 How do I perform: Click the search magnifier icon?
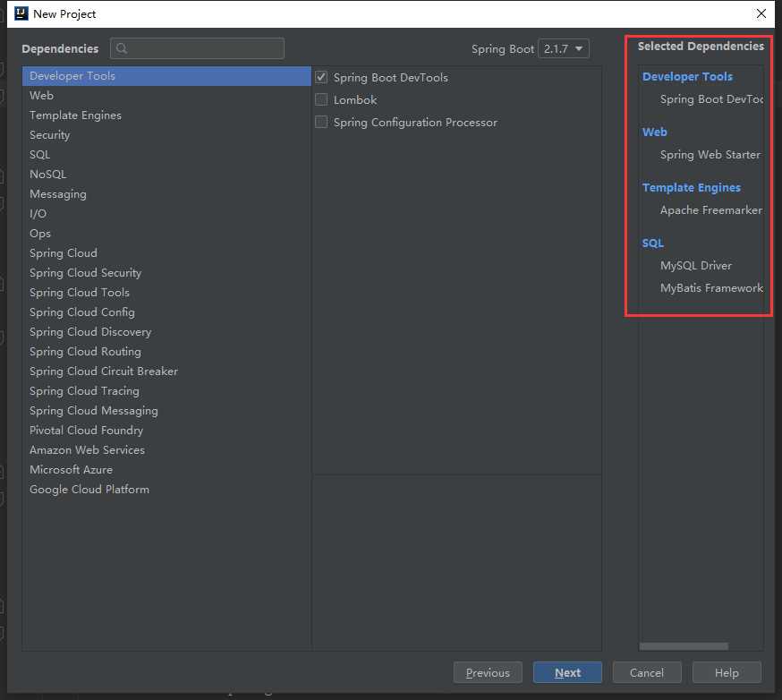122,48
